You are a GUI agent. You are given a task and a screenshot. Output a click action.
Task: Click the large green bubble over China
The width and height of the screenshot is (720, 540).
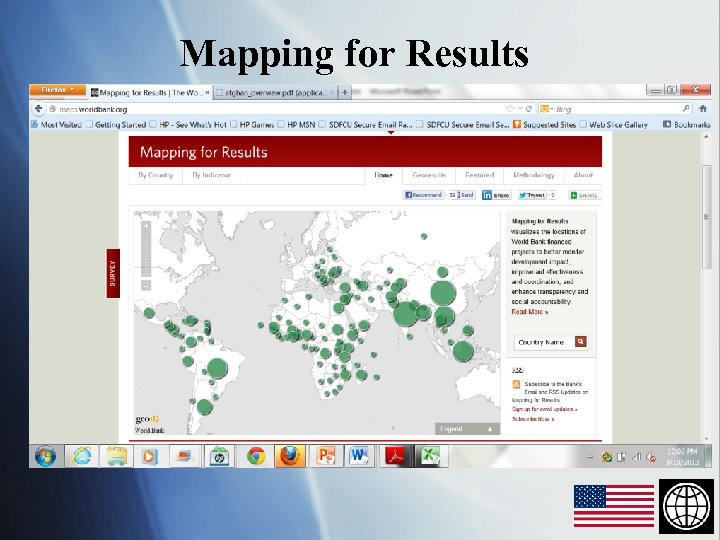click(x=443, y=293)
